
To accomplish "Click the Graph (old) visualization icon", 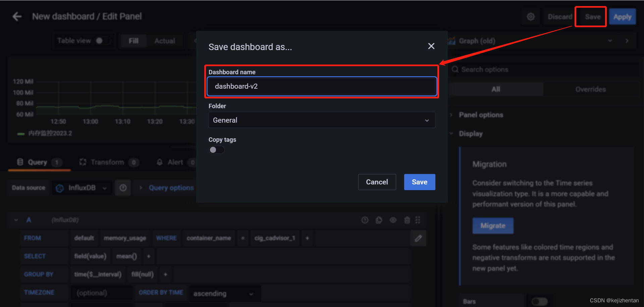I will (452, 41).
